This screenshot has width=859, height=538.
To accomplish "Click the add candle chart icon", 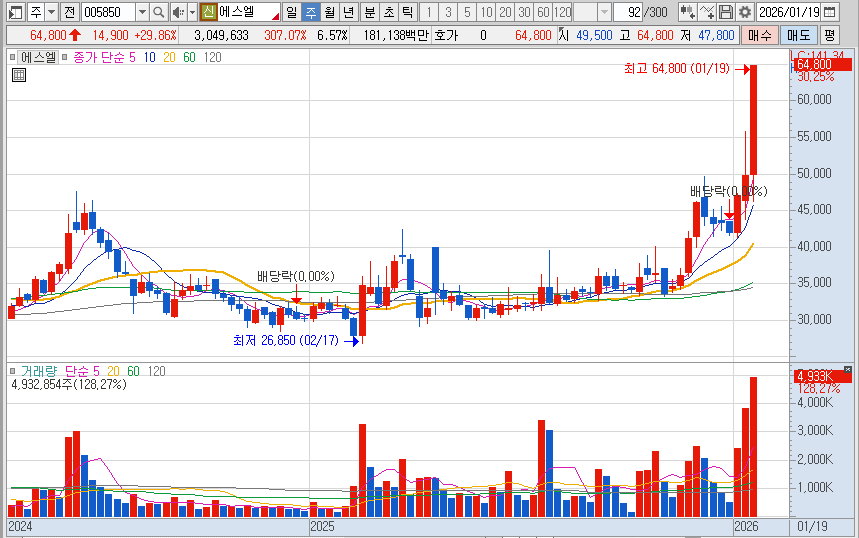I will pyautogui.click(x=687, y=12).
